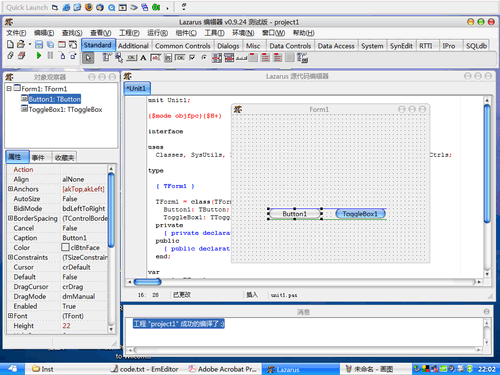This screenshot has width=500, height=375.
Task: Click the New Unit icon
Action: (x=10, y=44)
